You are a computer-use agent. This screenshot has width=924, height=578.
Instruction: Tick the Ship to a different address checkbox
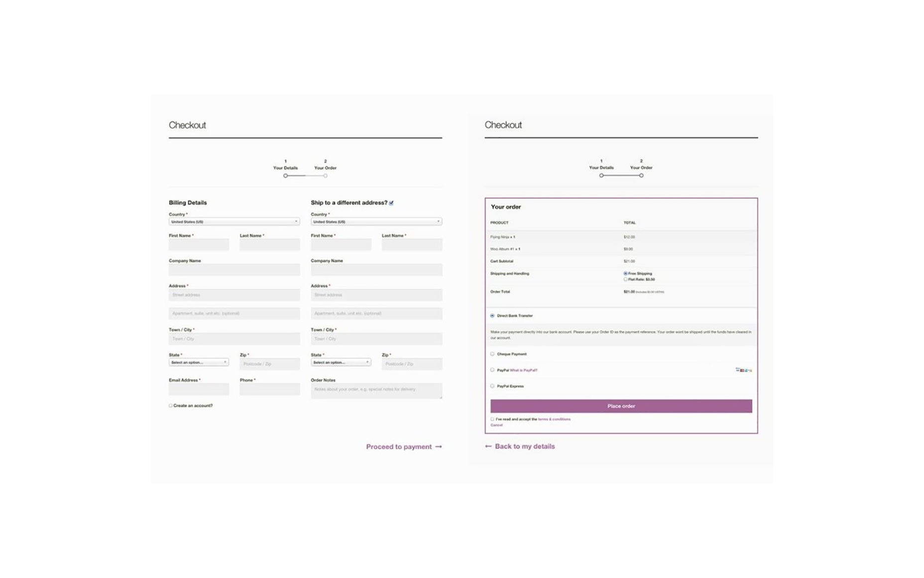tap(391, 203)
